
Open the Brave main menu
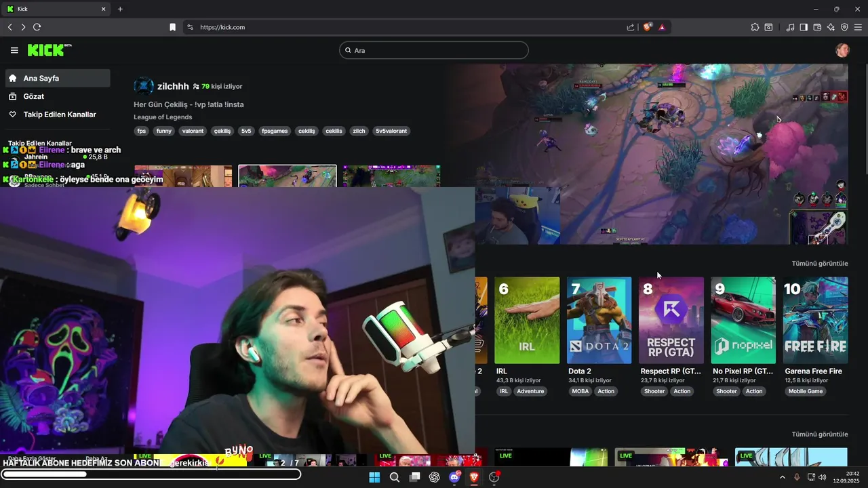tap(859, 27)
